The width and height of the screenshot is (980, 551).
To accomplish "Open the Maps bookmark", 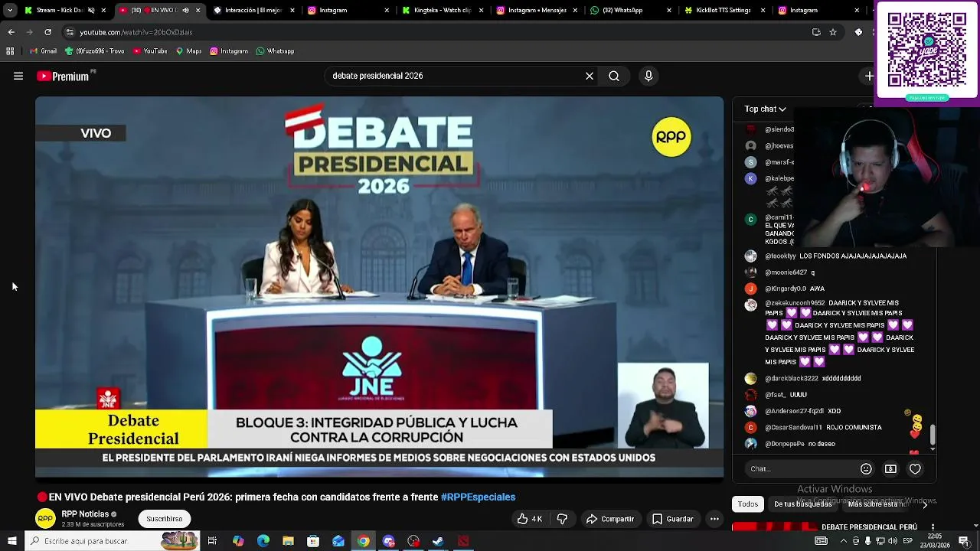I will point(188,51).
